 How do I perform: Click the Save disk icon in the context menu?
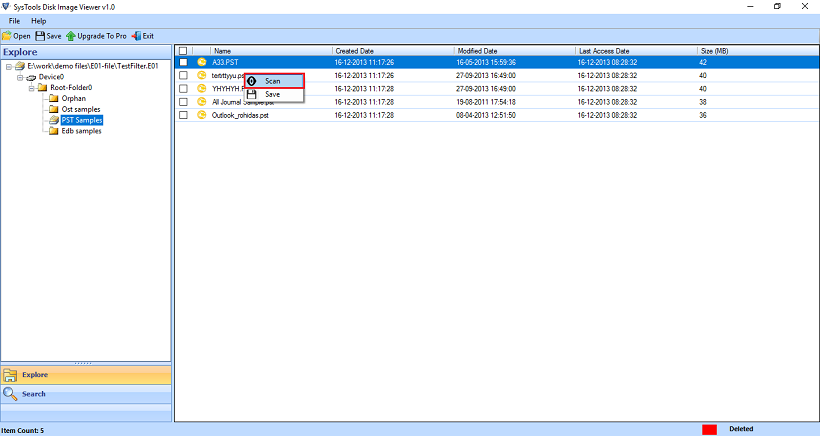[x=252, y=95]
